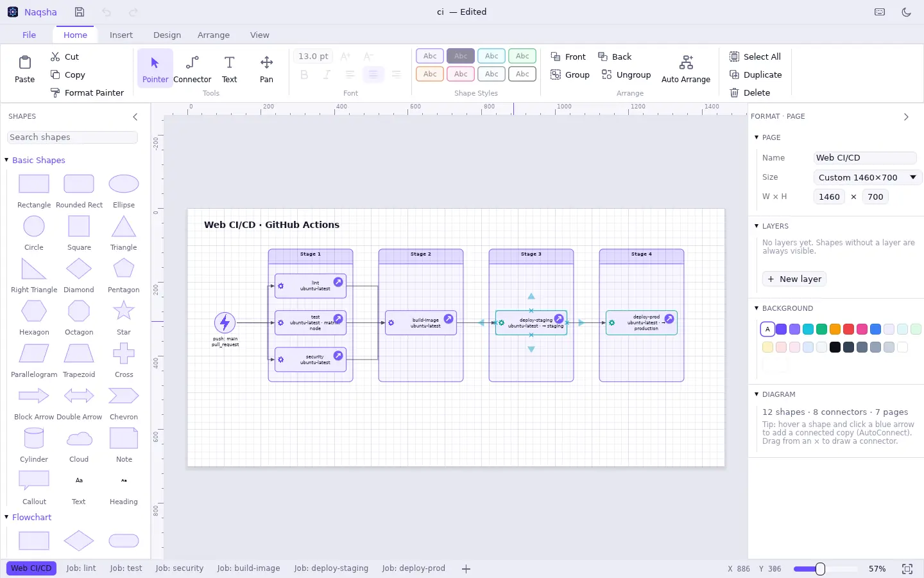The width and height of the screenshot is (924, 578).
Task: Select the Pointer tool
Action: pos(155,68)
